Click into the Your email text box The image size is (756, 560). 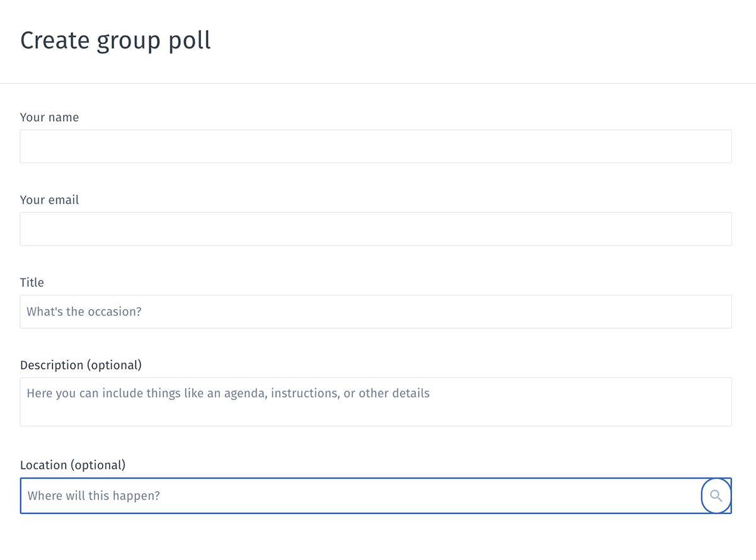[375, 229]
